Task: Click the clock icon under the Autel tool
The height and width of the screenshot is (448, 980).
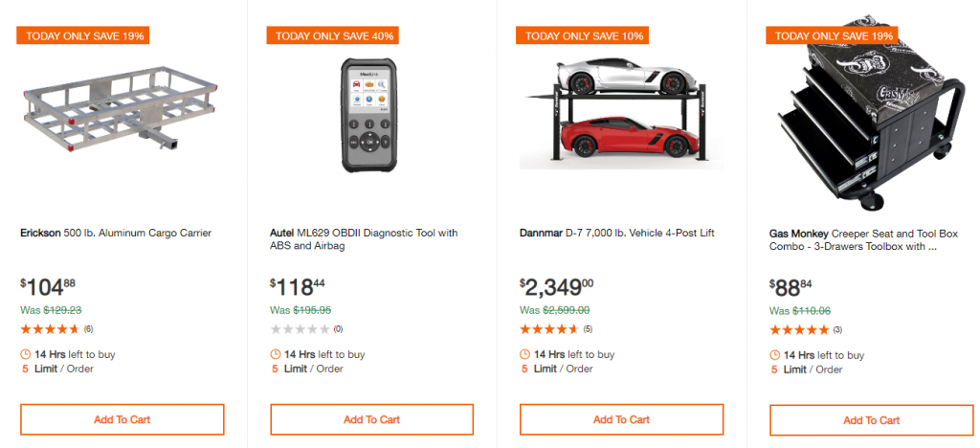Action: click(276, 354)
